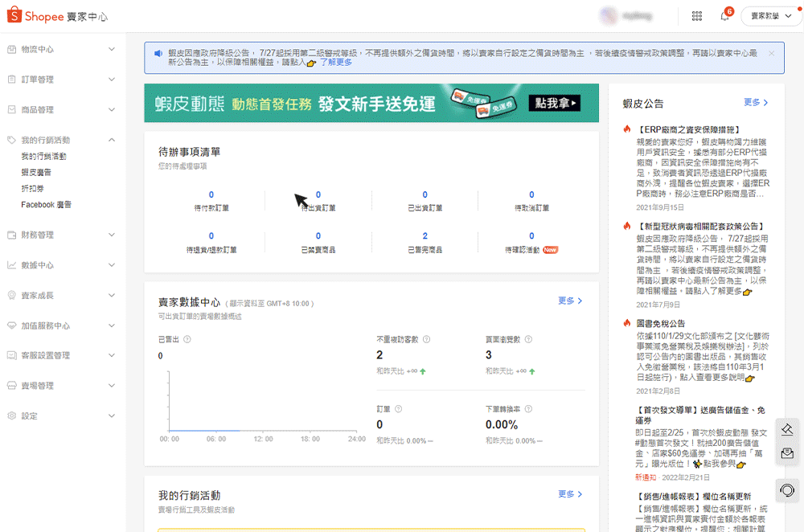The image size is (804, 532).
Task: Open the floating chat support icon
Action: (787, 490)
